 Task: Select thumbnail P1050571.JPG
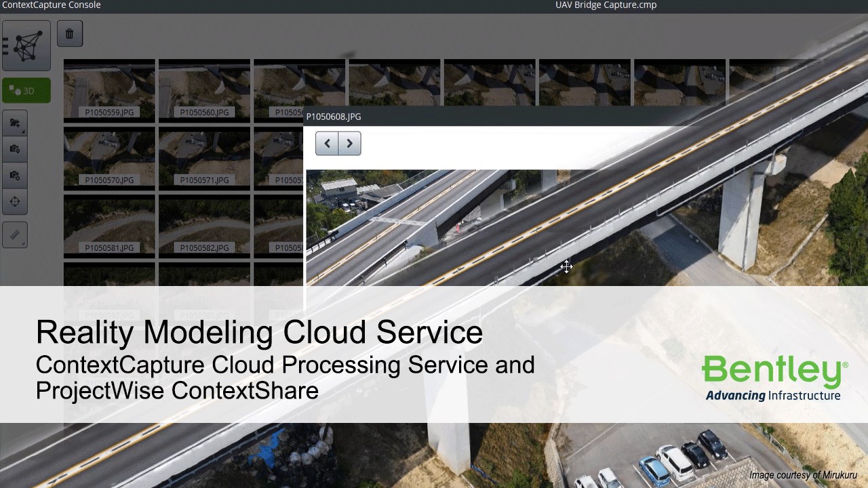pyautogui.click(x=204, y=159)
